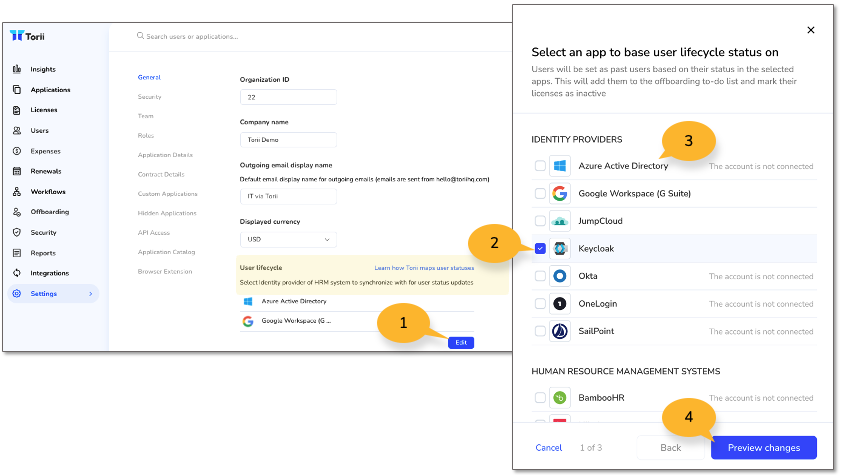The height and width of the screenshot is (475, 841).
Task: Check the OneLogin checkbox
Action: [540, 303]
